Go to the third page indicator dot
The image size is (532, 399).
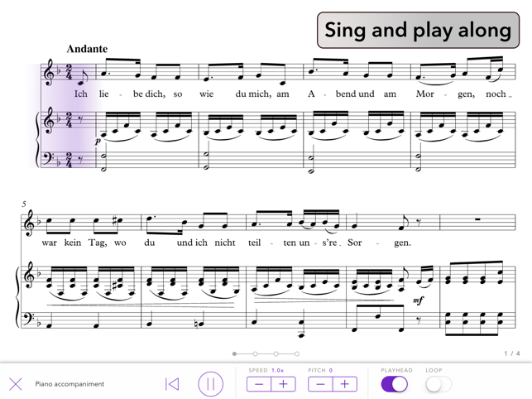coord(276,353)
